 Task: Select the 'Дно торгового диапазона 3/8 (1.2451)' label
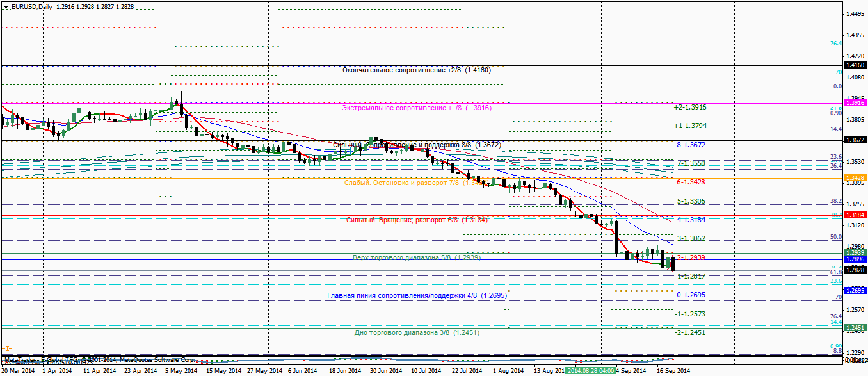tap(417, 332)
